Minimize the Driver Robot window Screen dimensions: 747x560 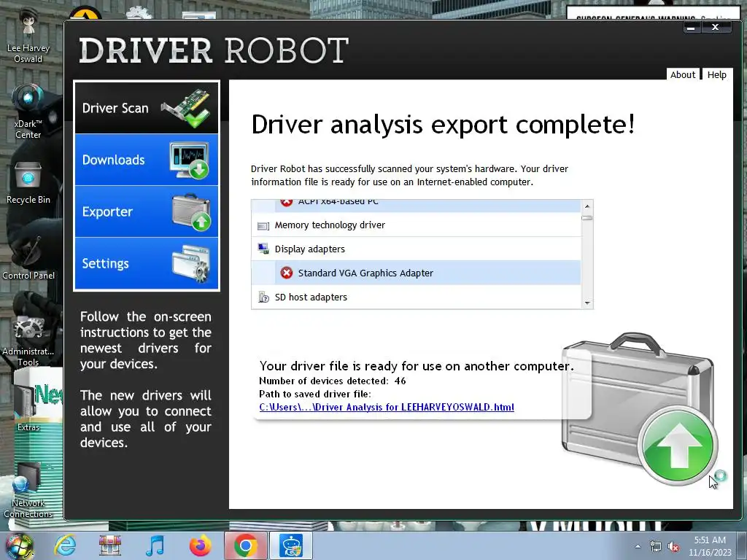pos(692,28)
